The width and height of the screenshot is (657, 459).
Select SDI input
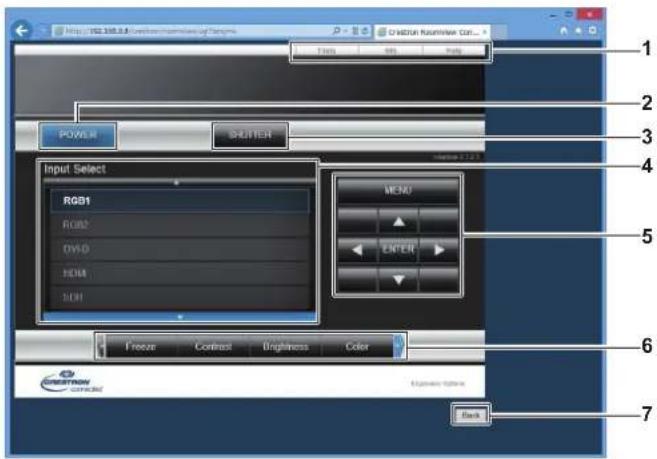[x=180, y=297]
